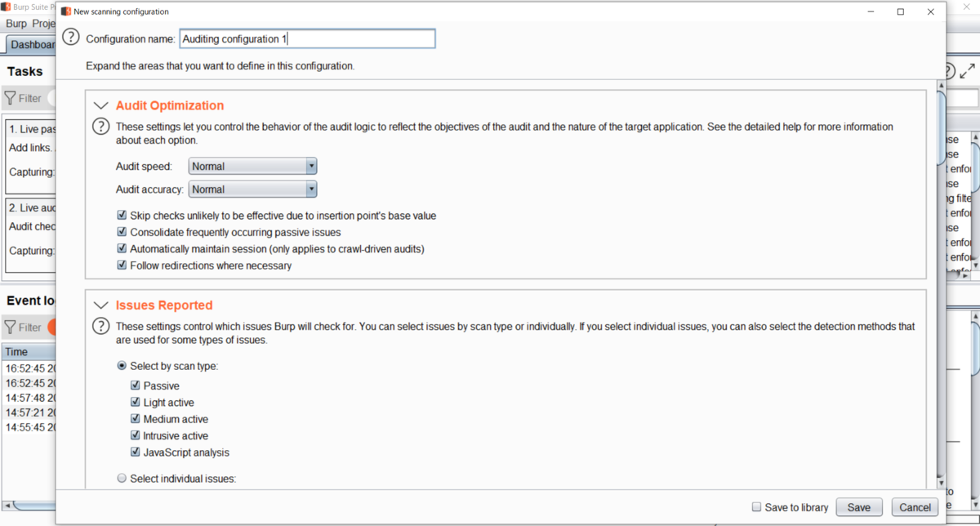Screen dimensions: 980x526
Task: Collapse the Audit Optimization section
Action: point(101,106)
